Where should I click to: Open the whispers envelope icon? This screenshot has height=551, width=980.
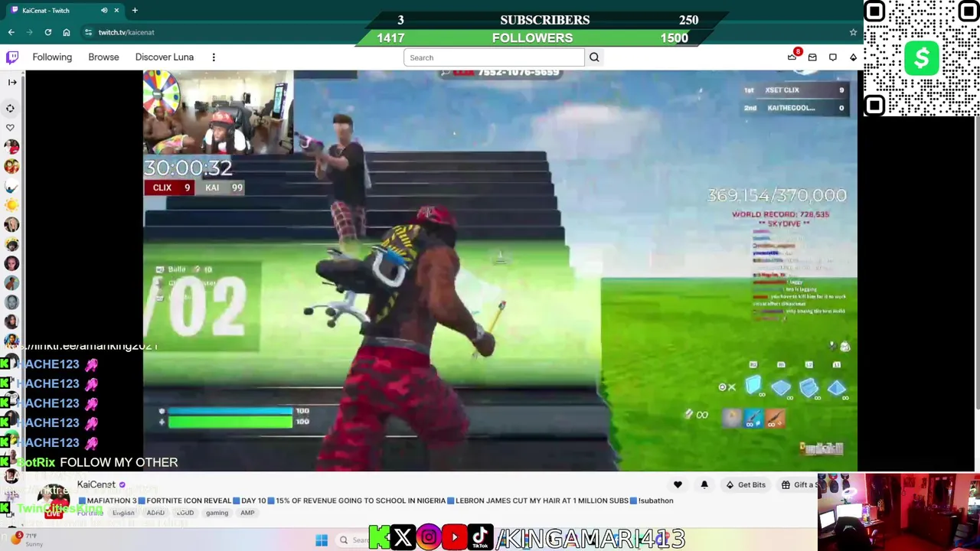[x=812, y=57]
